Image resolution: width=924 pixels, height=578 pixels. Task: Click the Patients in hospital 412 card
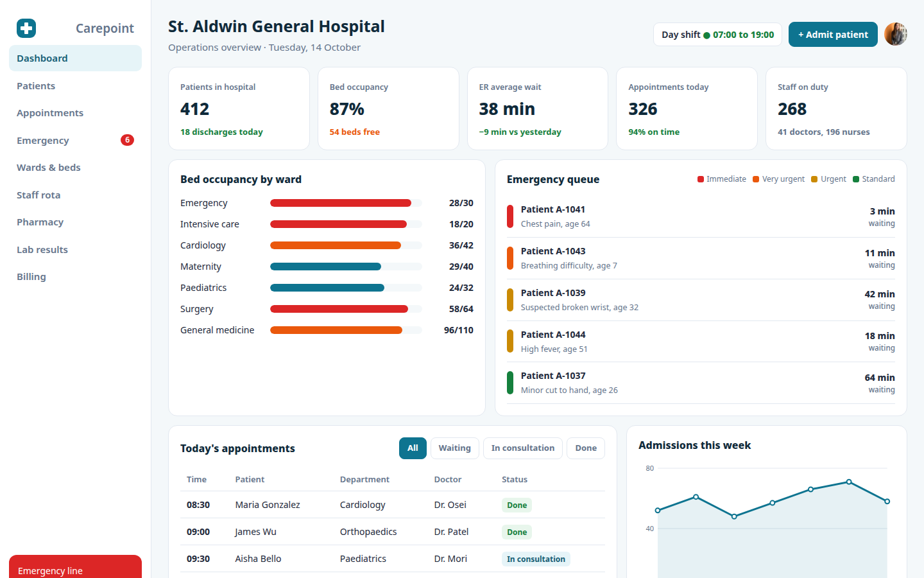click(x=239, y=109)
